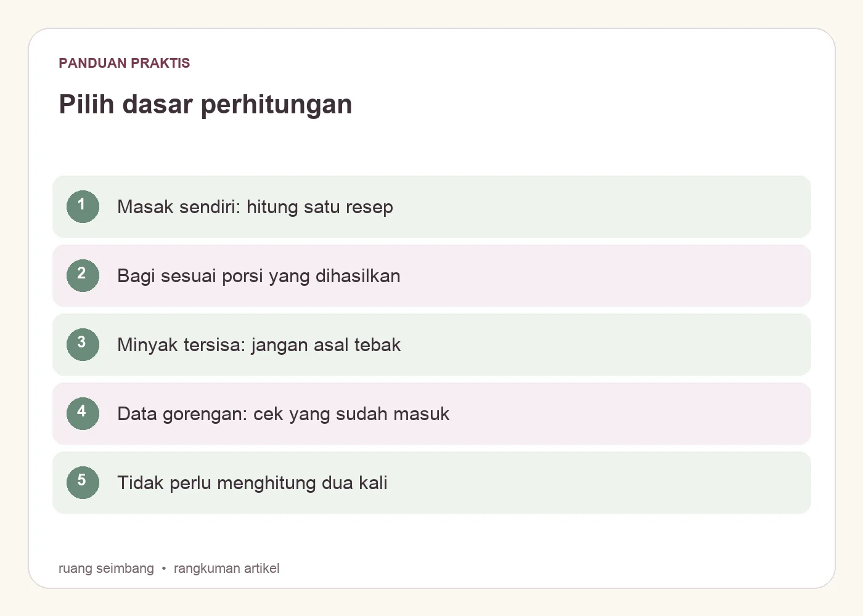The height and width of the screenshot is (616, 863).
Task: Click the heading "Pilih dasar perhitungan"
Action: pyautogui.click(x=205, y=105)
